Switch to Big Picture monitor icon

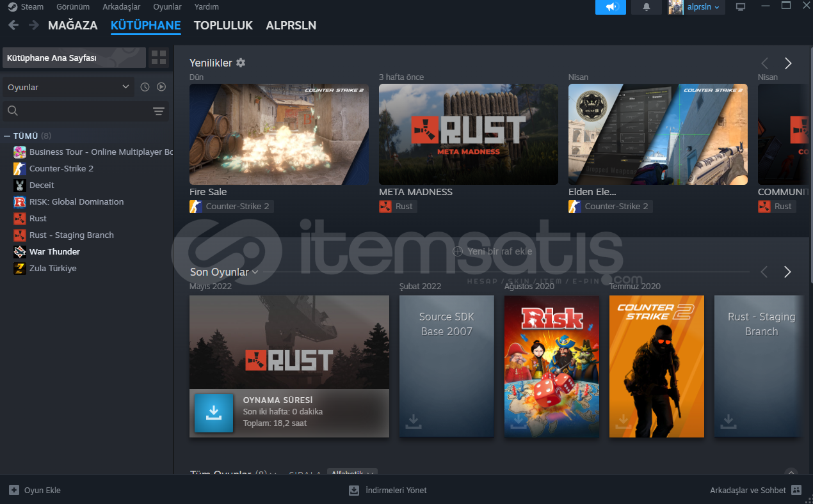point(741,7)
